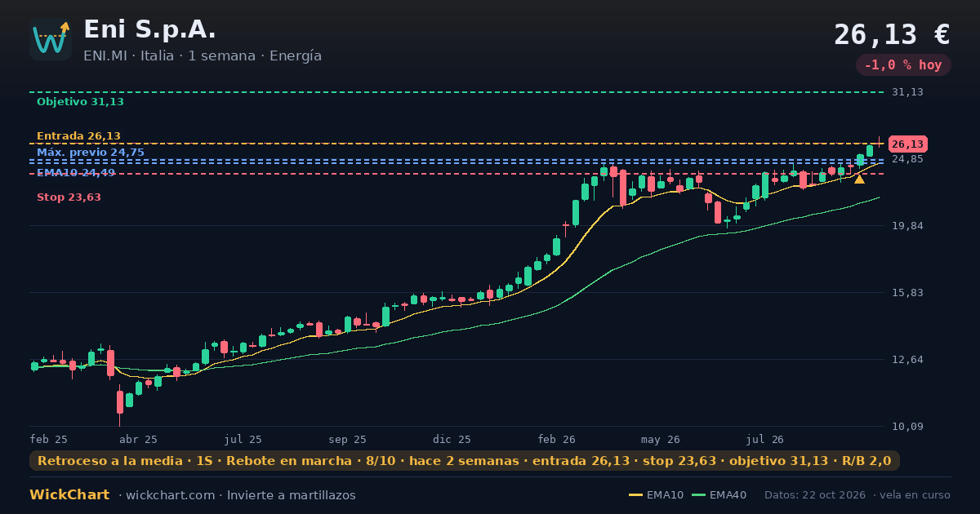Click the Entrada 26,13 label
This screenshot has width=980, height=514.
point(78,136)
